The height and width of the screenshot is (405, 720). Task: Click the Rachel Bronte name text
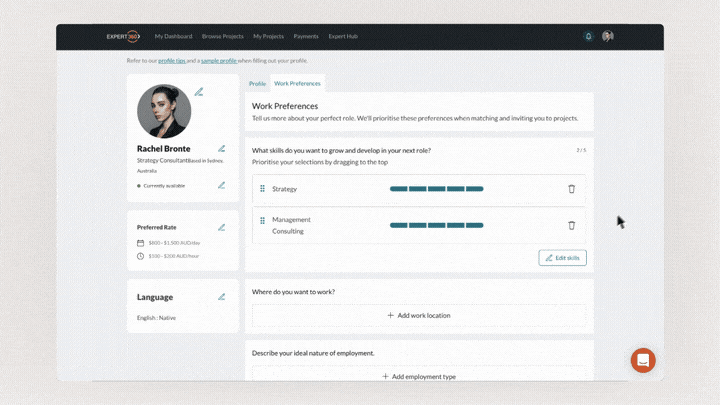[163, 149]
